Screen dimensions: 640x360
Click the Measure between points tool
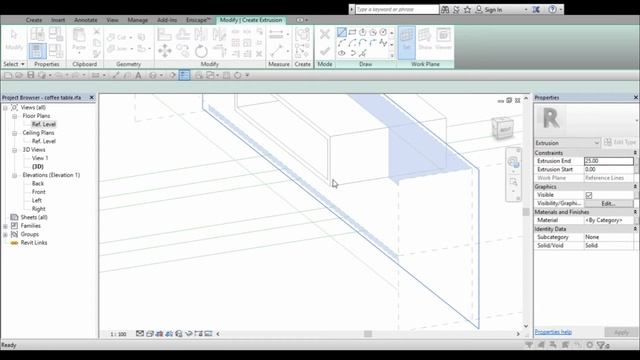tap(276, 51)
